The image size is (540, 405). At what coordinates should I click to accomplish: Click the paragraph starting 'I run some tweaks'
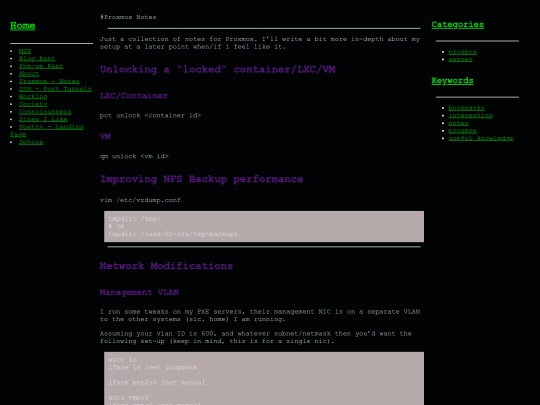(x=260, y=315)
